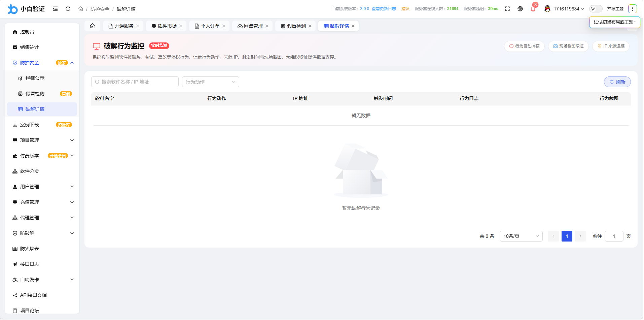Viewport: 644px width, 320px height.
Task: Open the 控制台 sidebar item
Action: (42, 32)
